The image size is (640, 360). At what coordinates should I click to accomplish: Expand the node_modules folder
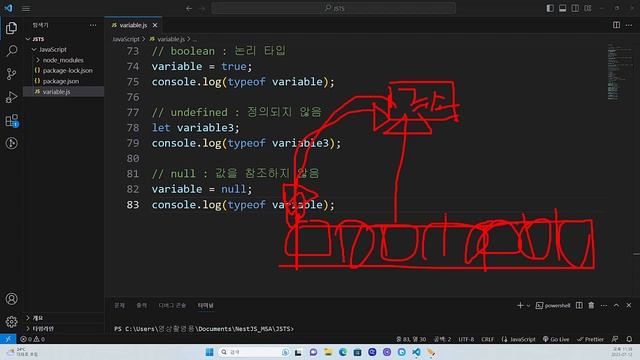tap(63, 60)
